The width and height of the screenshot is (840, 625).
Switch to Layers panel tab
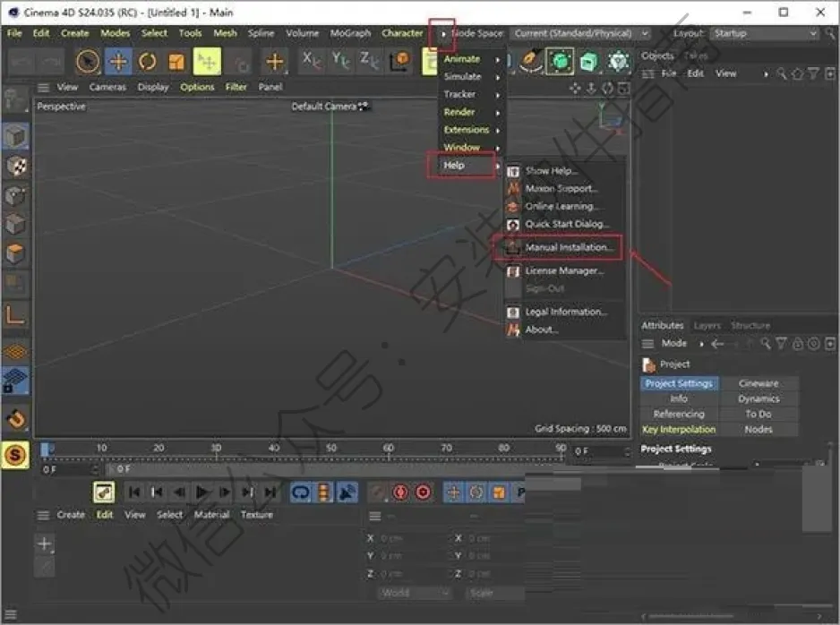[707, 326]
